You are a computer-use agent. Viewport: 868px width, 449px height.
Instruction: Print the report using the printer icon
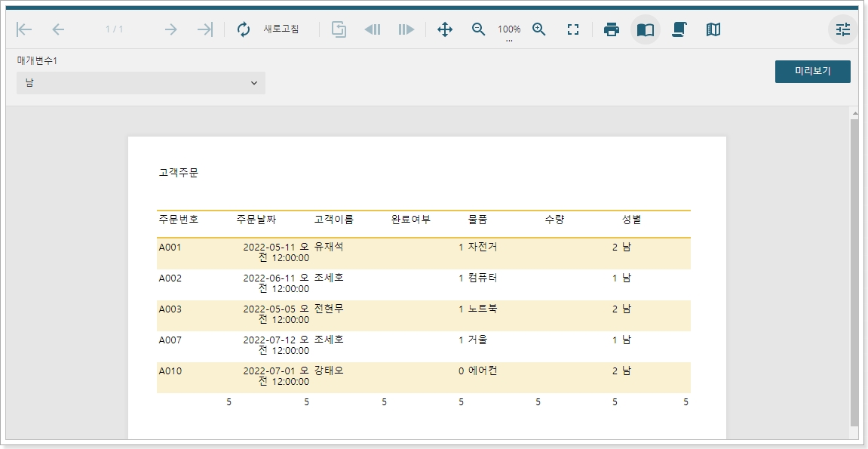[x=612, y=29]
